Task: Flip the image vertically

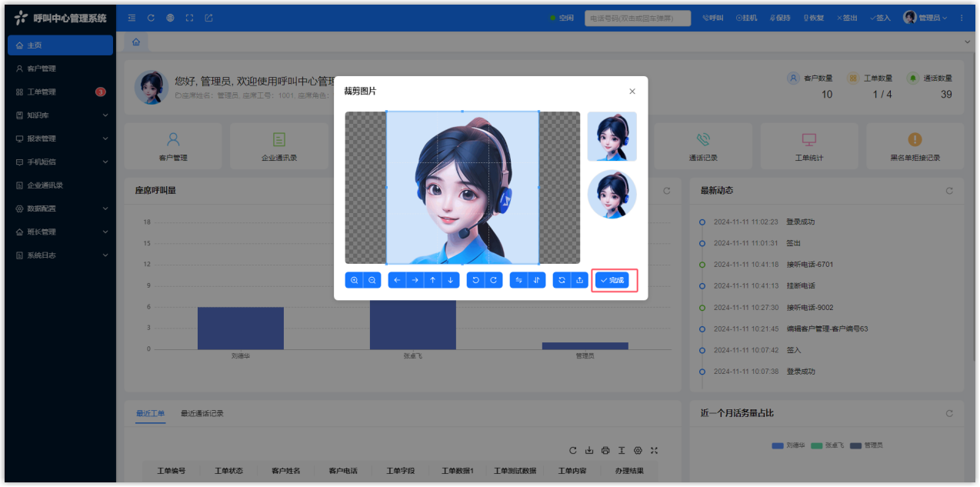Action: [537, 280]
